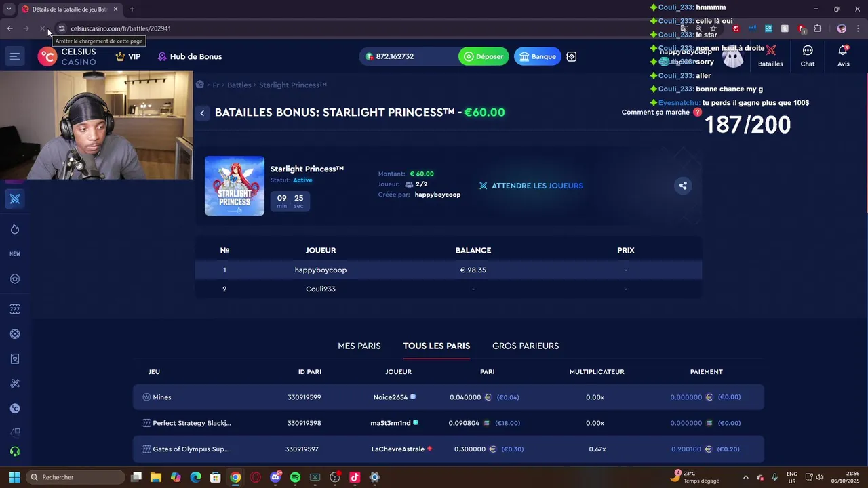Open wallet settings icon beside Banque
Viewport: 868px width, 488px height.
(x=572, y=56)
